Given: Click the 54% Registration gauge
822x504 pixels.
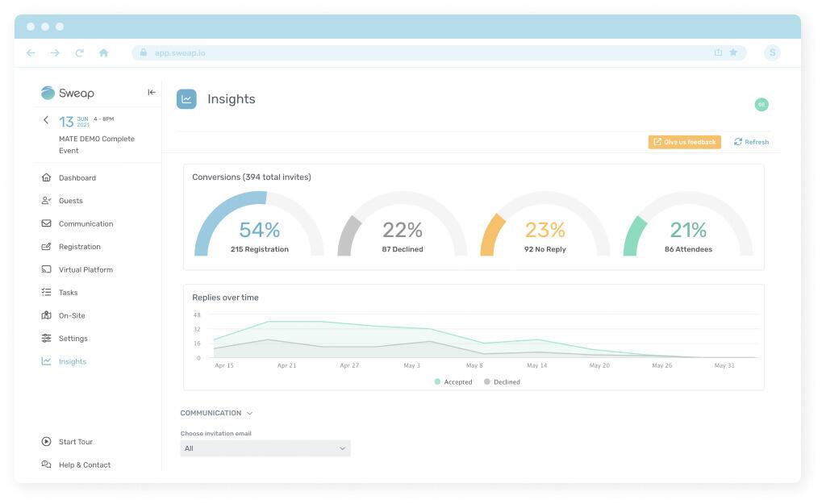Looking at the screenshot, I should pyautogui.click(x=259, y=230).
